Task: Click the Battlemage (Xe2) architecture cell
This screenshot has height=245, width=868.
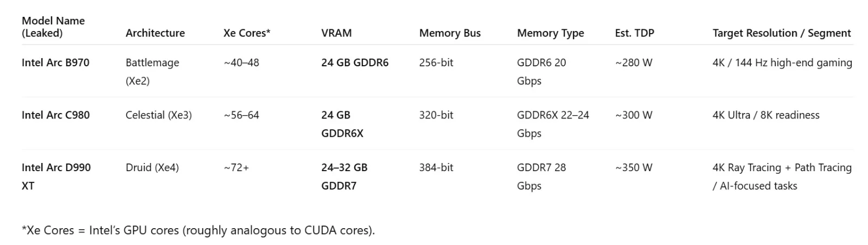Action: point(152,71)
